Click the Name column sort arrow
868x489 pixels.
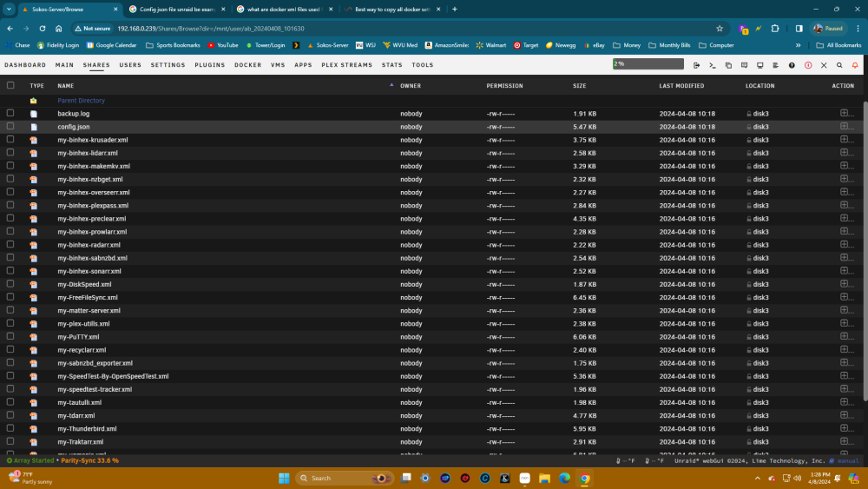pos(391,85)
